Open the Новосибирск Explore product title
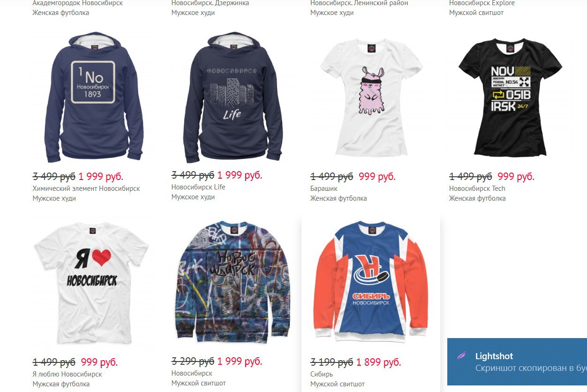The width and height of the screenshot is (587, 392). tap(482, 3)
